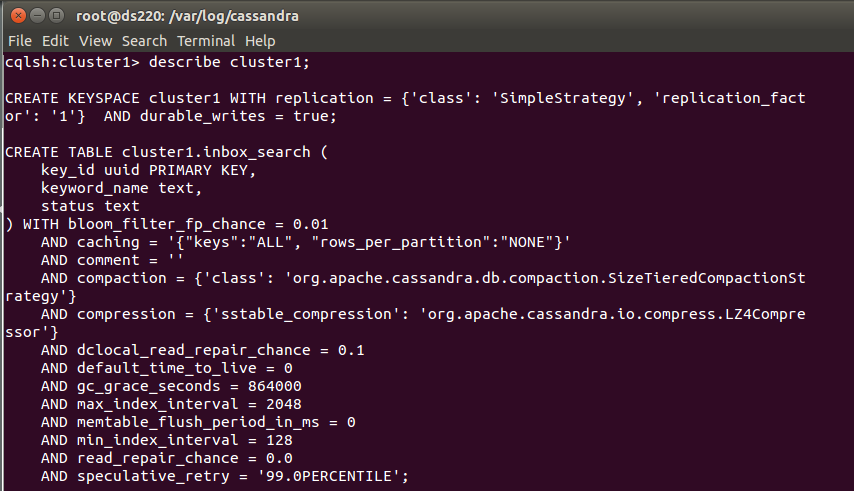Viewport: 854px width, 491px height.
Task: Click on 'SimpleStrategy' in replication settings
Action: [x=563, y=98]
